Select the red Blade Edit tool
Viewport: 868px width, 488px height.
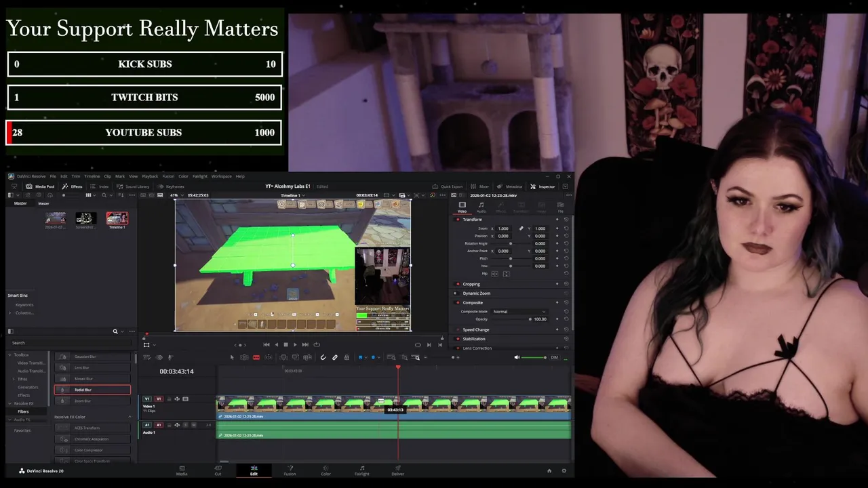click(256, 357)
